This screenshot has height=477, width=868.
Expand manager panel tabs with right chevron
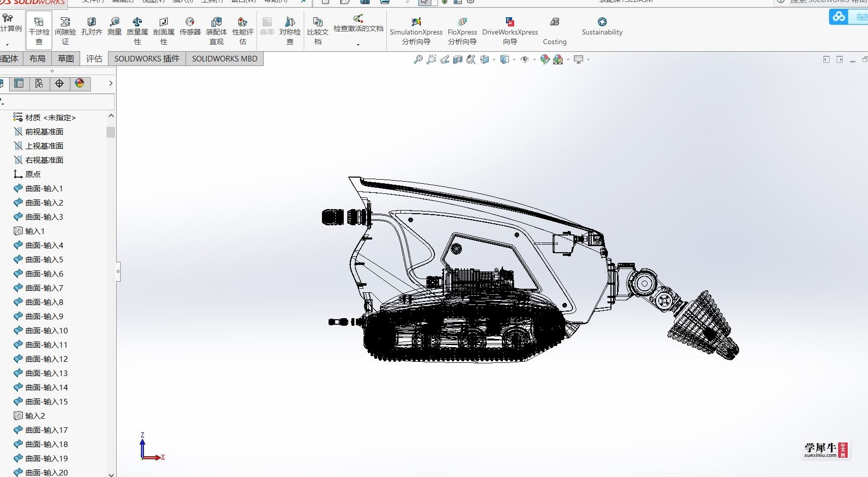[x=111, y=83]
